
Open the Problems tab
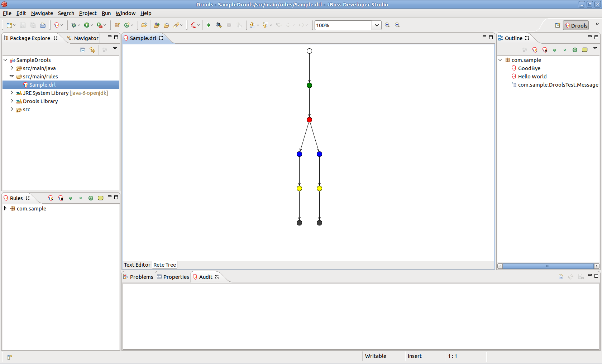pos(138,277)
